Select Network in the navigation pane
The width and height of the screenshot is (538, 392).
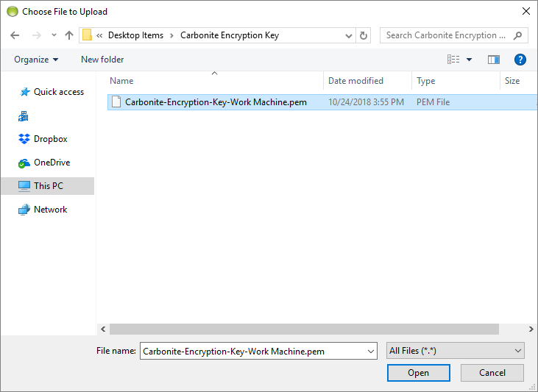pos(50,210)
